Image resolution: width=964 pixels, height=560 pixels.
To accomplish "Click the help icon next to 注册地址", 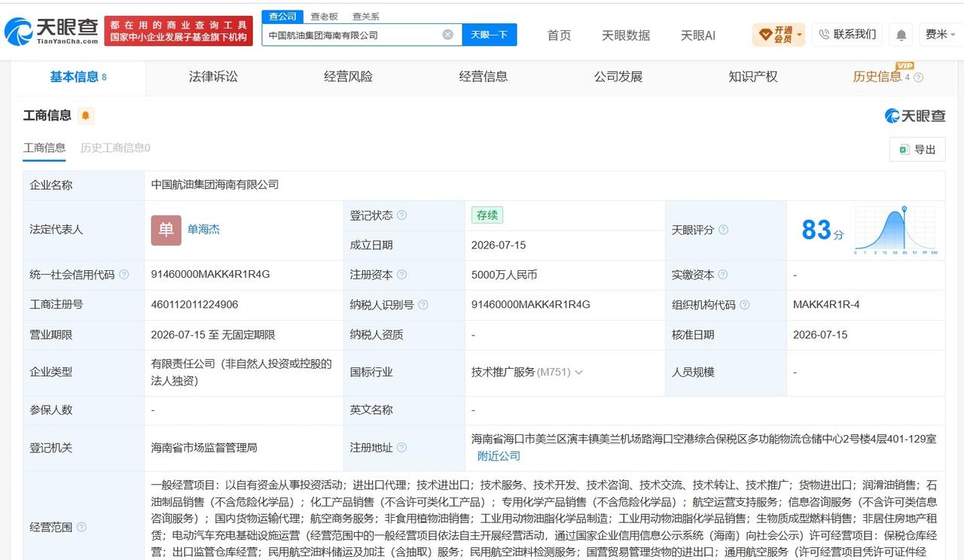I will (401, 448).
